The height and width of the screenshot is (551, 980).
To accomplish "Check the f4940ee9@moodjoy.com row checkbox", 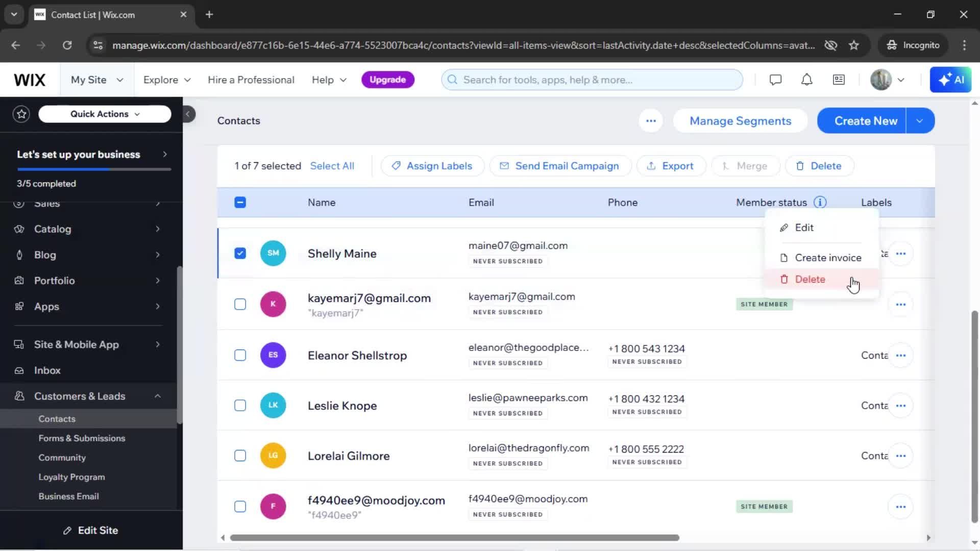I will point(240,507).
